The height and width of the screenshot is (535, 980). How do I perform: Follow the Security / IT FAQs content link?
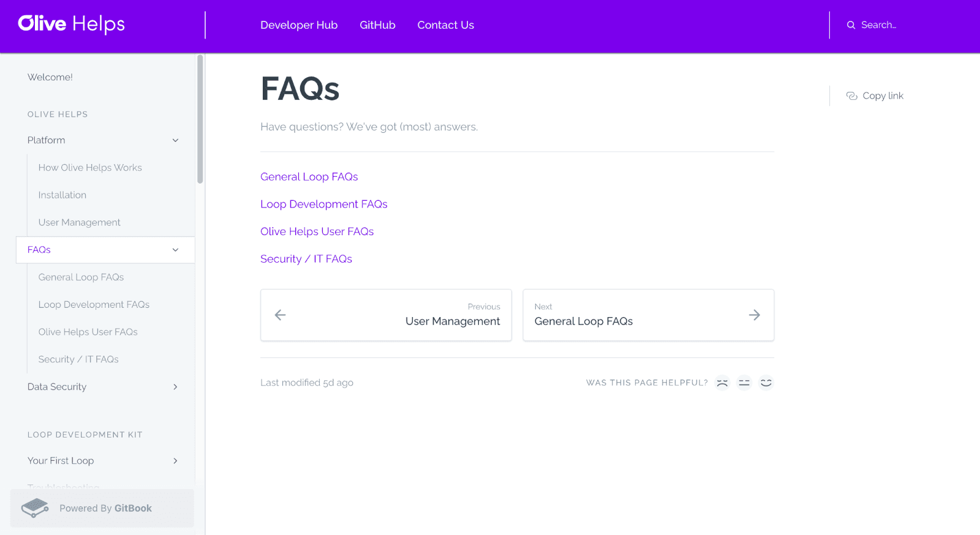coord(306,259)
